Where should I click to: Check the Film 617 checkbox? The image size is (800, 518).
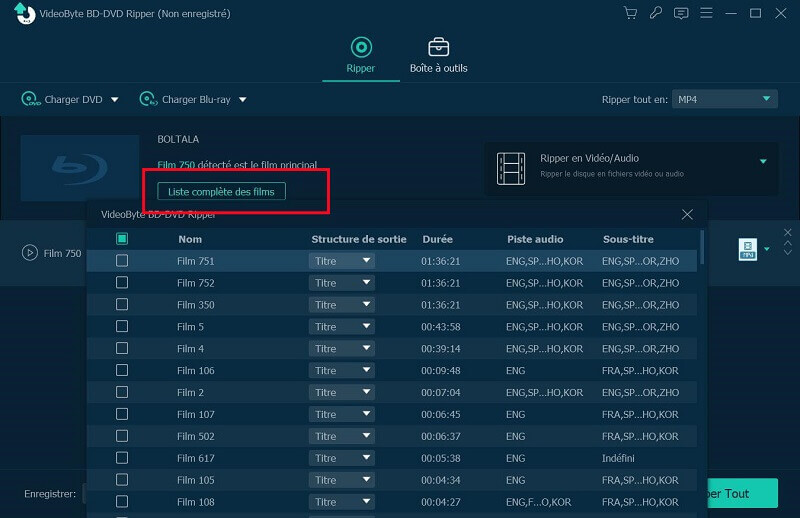point(122,458)
